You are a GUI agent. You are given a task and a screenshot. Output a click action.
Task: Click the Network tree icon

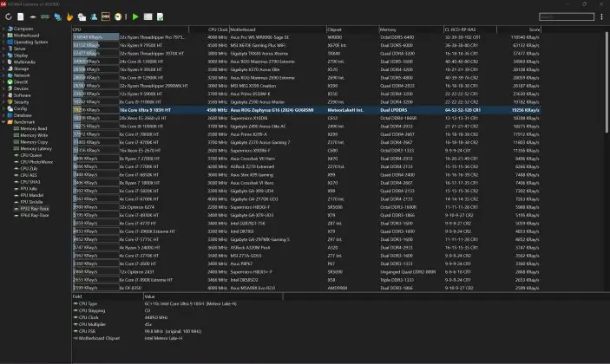click(x=10, y=75)
